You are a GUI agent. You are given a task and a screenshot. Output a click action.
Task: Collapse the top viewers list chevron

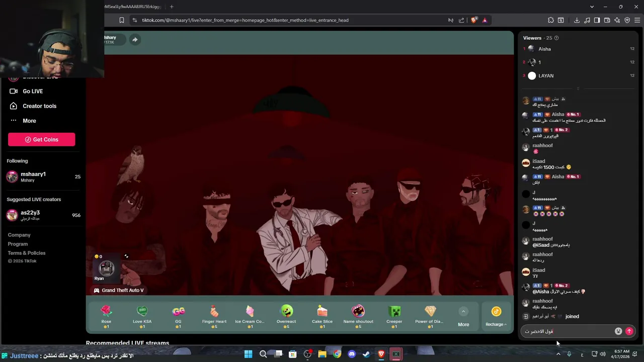click(x=578, y=88)
